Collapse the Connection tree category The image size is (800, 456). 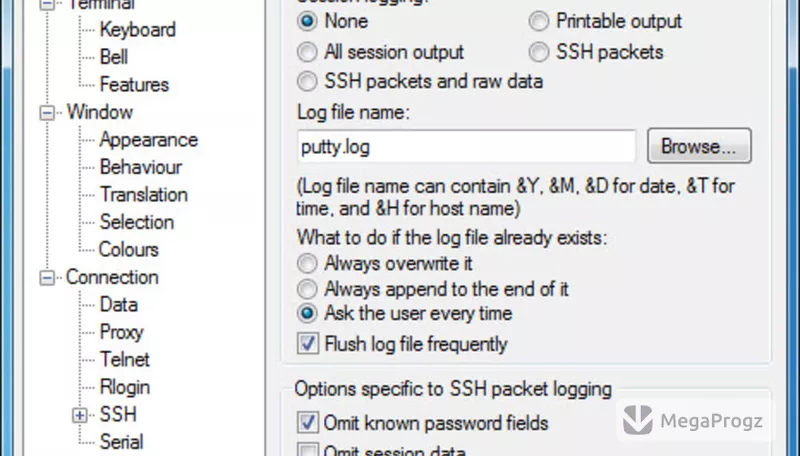coord(47,277)
